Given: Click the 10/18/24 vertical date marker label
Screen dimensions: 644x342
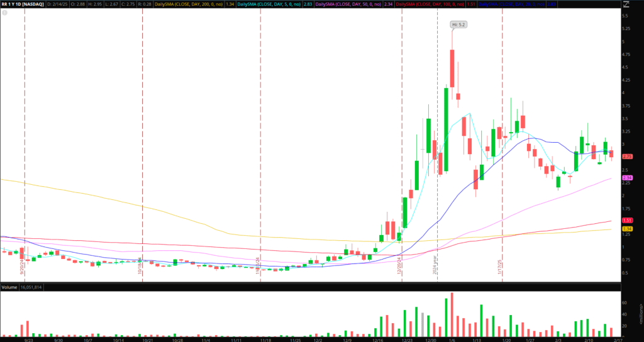Looking at the screenshot, I should point(140,266).
